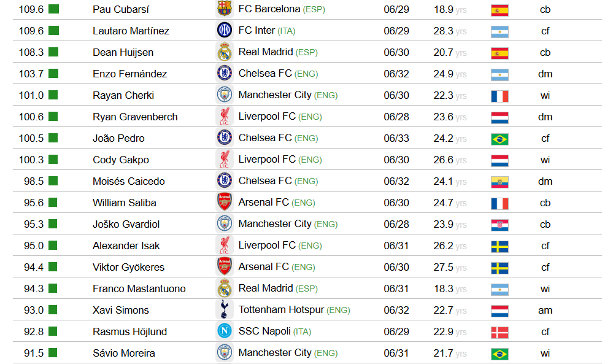The image size is (602, 364).
Task: Open Franco Mastantuono player link
Action: click(x=139, y=288)
